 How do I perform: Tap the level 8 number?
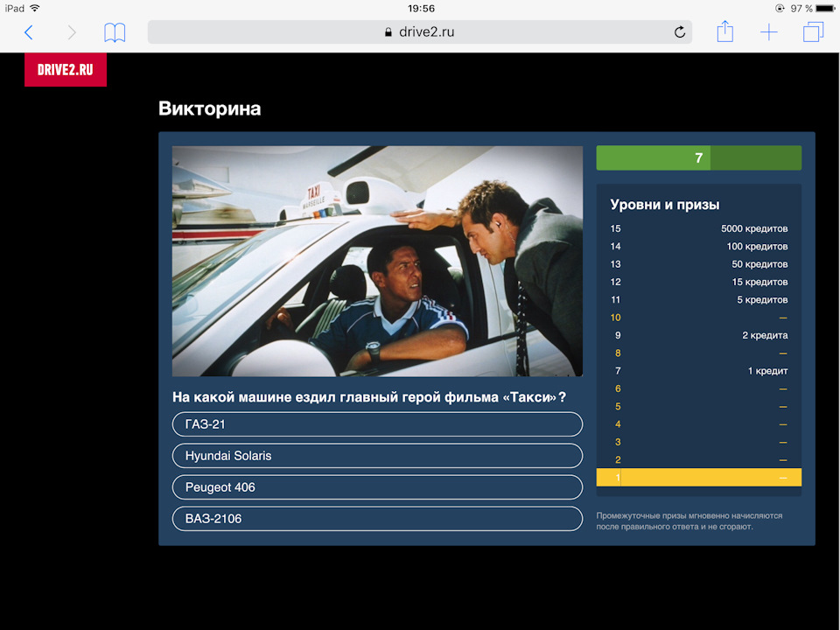[x=618, y=353]
